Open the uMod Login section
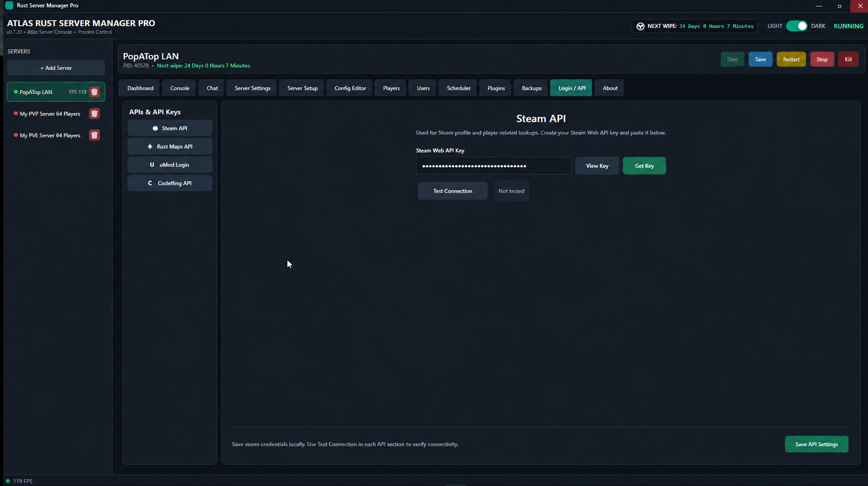Image resolution: width=868 pixels, height=486 pixels. 170,165
